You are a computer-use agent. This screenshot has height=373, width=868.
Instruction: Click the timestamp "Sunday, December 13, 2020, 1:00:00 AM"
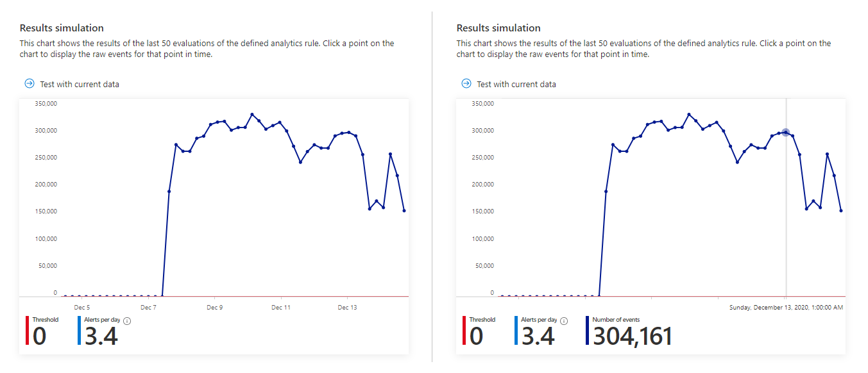click(x=786, y=307)
